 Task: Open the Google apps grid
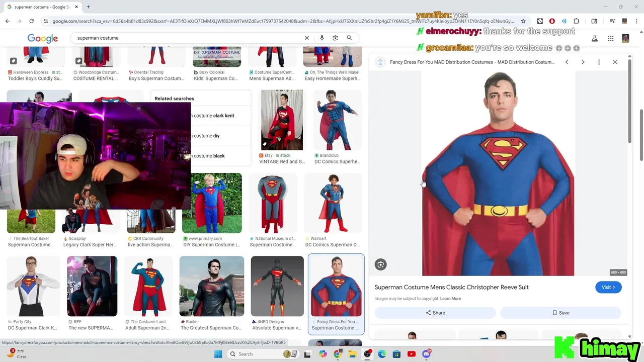[610, 38]
